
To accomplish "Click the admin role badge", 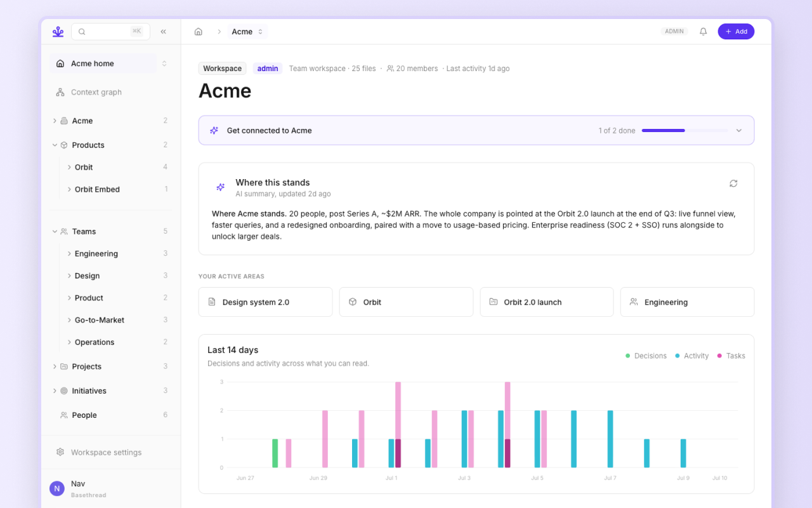I will 268,69.
